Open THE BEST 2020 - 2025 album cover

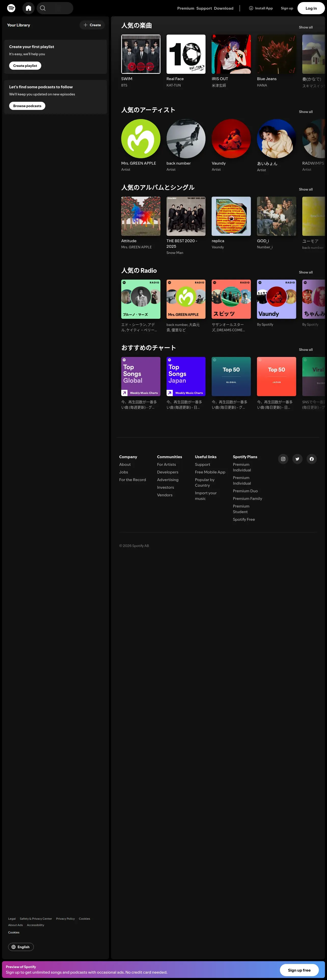click(186, 216)
